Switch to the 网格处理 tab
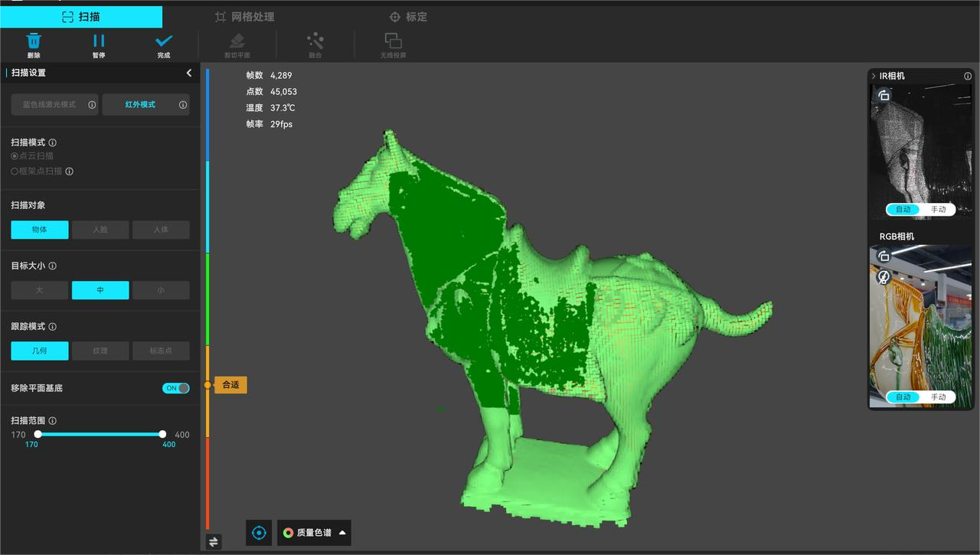Image resolution: width=980 pixels, height=555 pixels. click(244, 17)
